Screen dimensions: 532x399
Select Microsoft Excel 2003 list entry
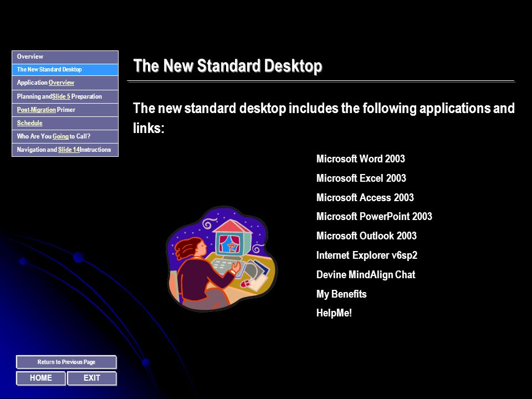coord(361,178)
